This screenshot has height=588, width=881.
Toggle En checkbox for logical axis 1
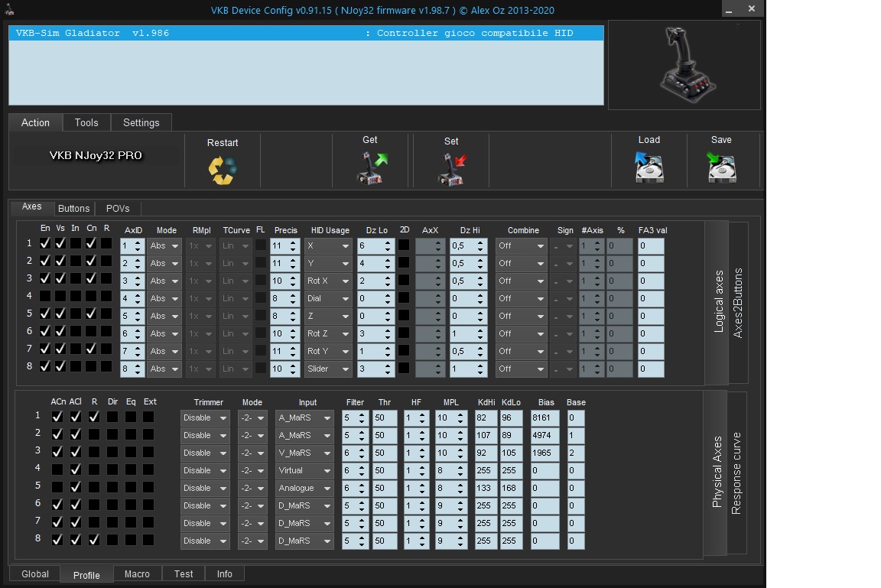point(45,243)
